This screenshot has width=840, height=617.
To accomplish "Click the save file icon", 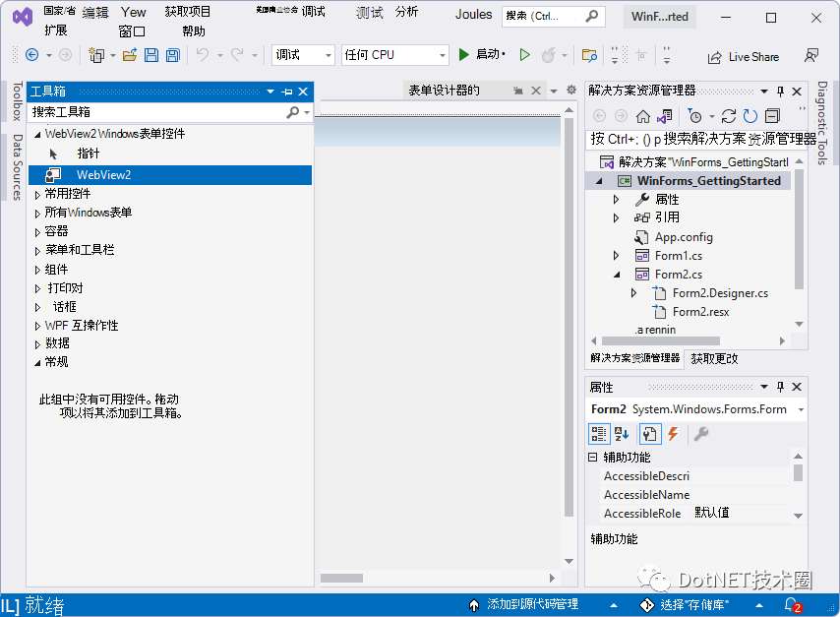I will point(151,55).
